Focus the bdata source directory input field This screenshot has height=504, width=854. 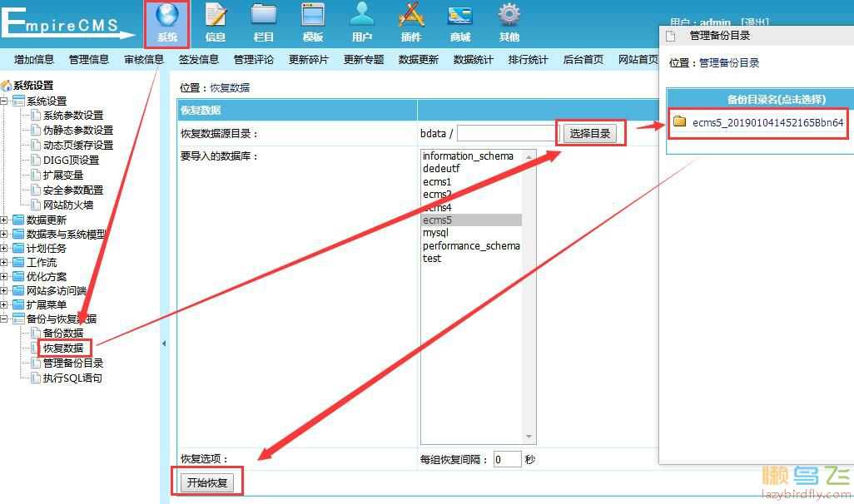coord(506,133)
